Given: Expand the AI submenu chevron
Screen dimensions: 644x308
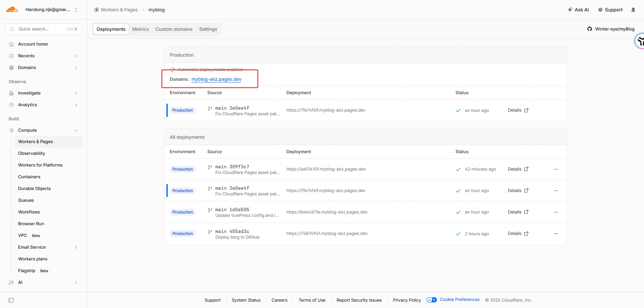Looking at the screenshot, I should pos(76,283).
